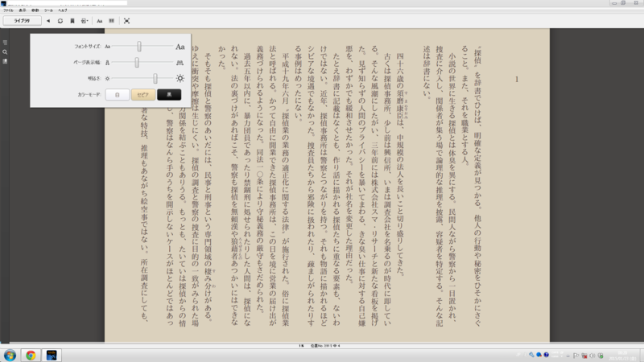Go back with the left arrow icon

[48, 21]
